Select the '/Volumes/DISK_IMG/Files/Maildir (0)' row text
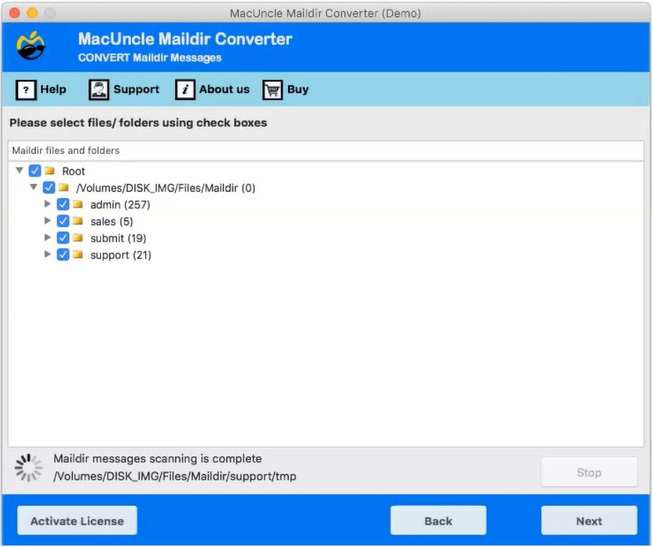This screenshot has height=547, width=653. coord(165,188)
